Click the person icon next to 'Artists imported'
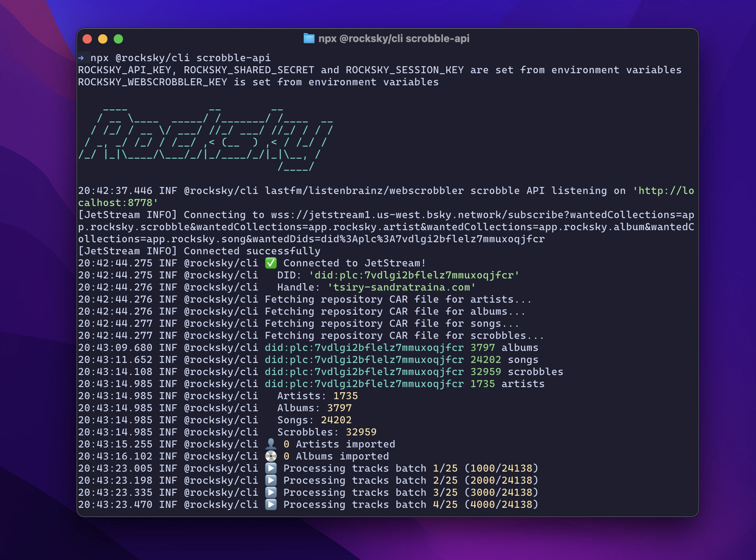The width and height of the screenshot is (756, 560). click(x=271, y=444)
